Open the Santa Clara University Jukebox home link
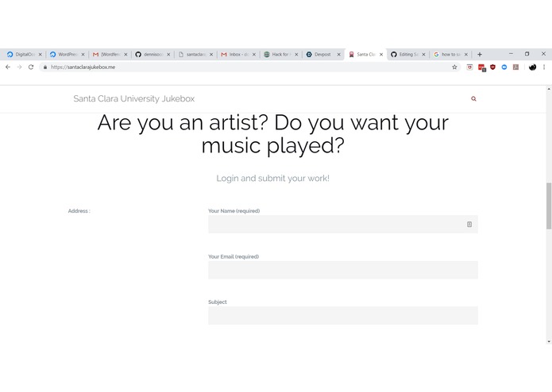 (133, 98)
